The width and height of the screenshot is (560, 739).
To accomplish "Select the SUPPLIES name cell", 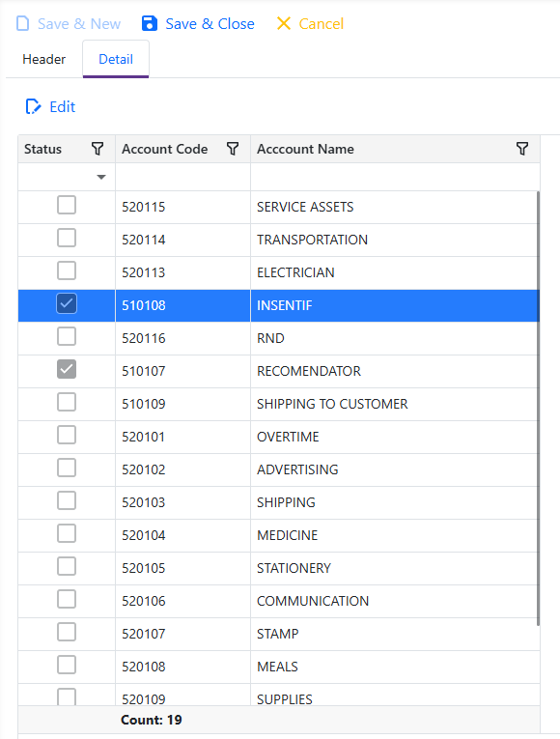I will 394,696.
